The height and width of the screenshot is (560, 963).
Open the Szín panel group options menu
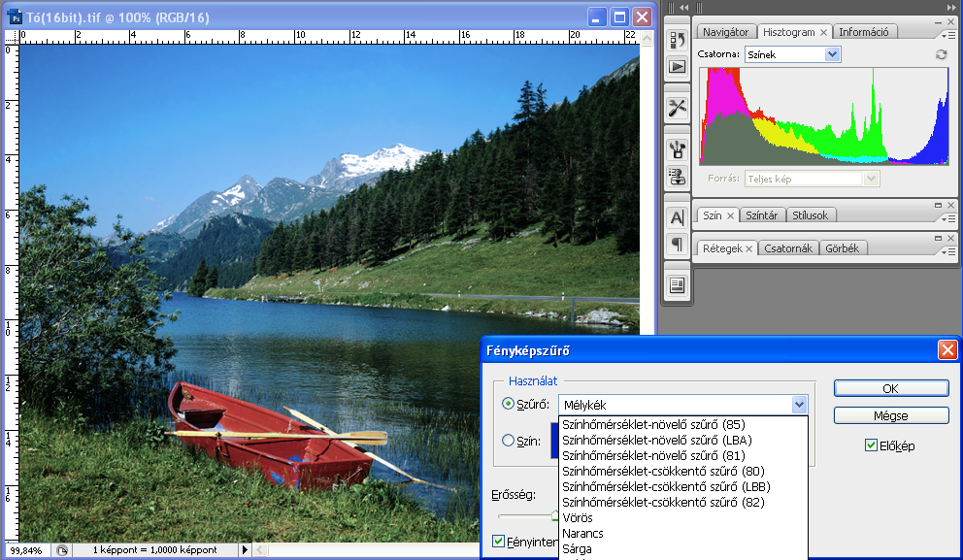pyautogui.click(x=948, y=218)
